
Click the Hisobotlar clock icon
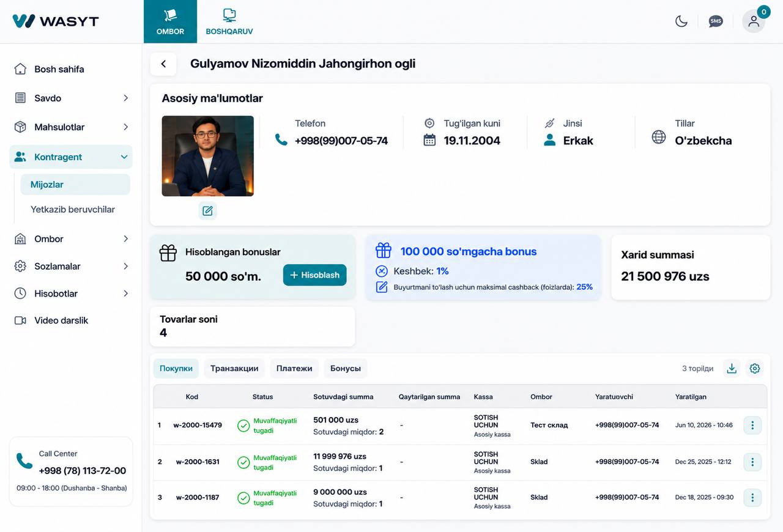[x=20, y=294]
